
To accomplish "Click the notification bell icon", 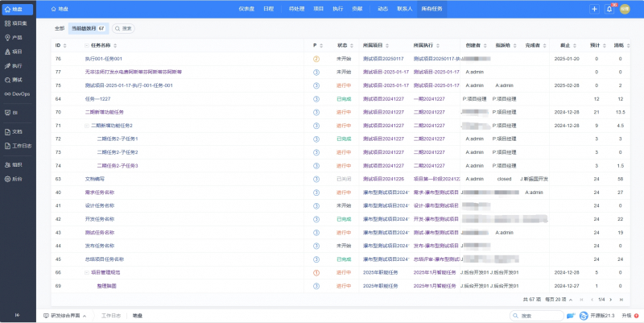I will [609, 9].
